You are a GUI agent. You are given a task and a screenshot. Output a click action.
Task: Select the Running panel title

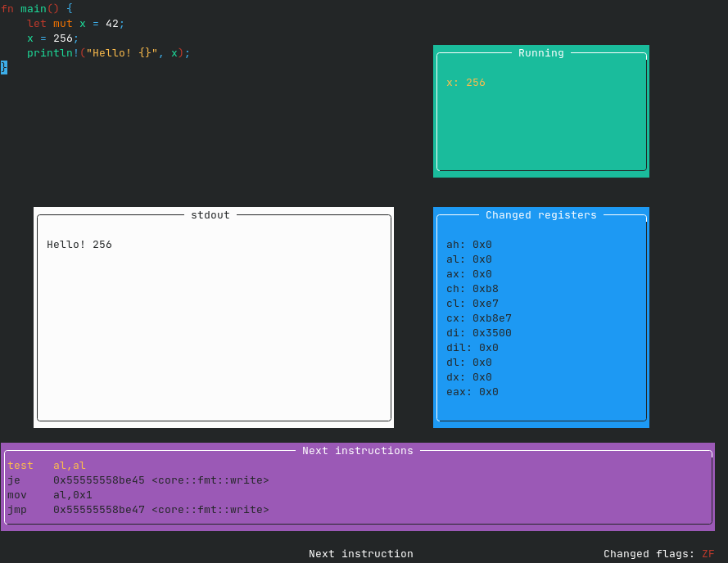540,52
